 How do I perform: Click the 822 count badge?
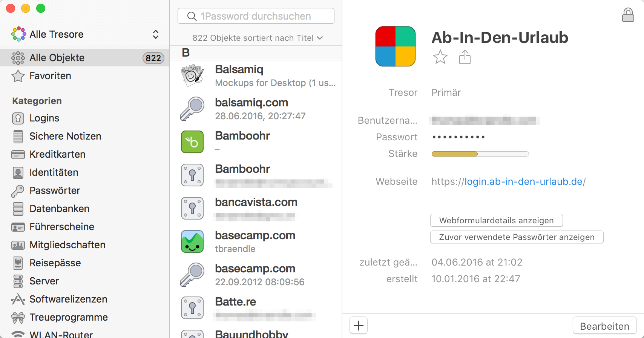[153, 58]
